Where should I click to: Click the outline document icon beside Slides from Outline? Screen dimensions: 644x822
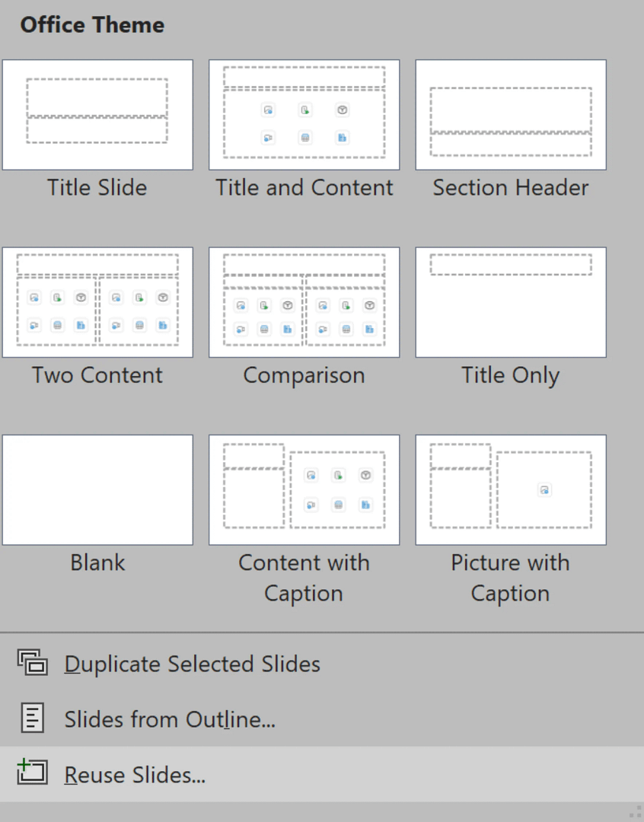32,718
